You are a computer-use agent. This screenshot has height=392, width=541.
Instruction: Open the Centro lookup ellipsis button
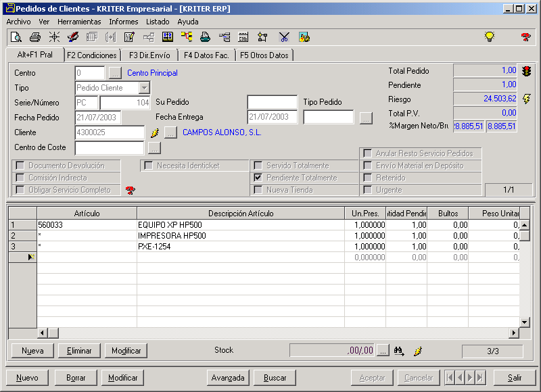point(115,73)
